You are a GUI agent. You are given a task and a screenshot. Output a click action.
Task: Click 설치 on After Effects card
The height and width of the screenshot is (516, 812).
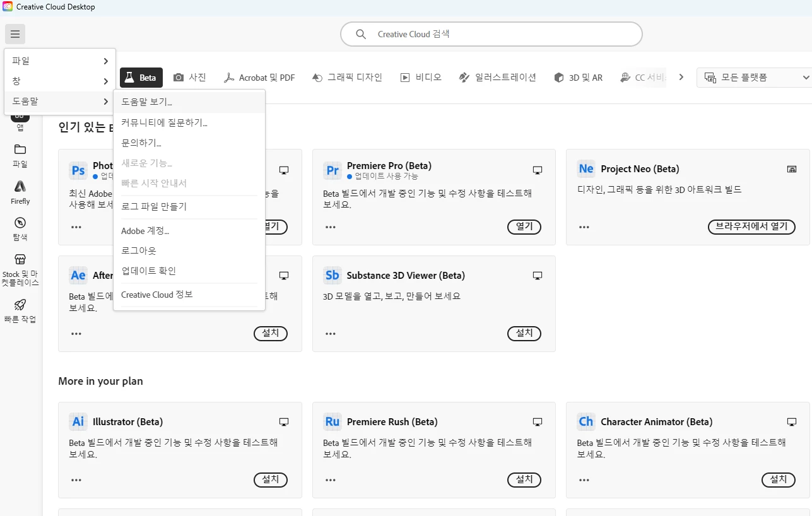pyautogui.click(x=271, y=333)
